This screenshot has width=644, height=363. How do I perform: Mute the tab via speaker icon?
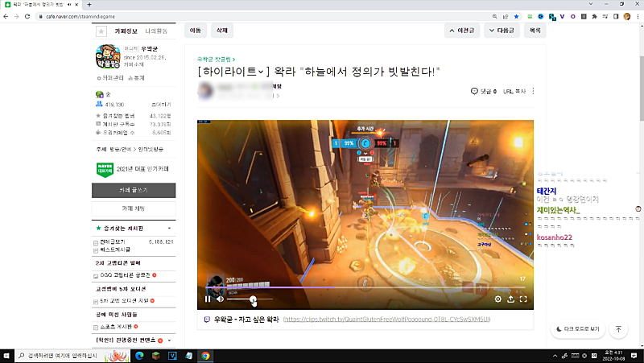point(69,5)
